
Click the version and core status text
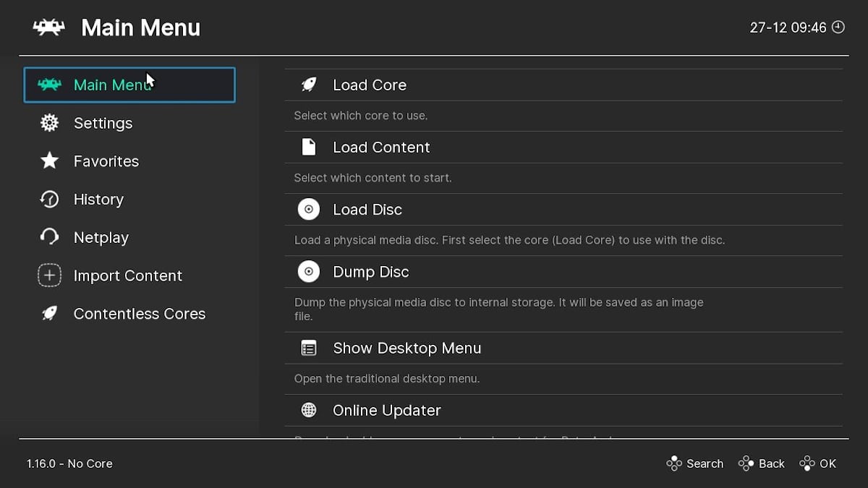69,463
